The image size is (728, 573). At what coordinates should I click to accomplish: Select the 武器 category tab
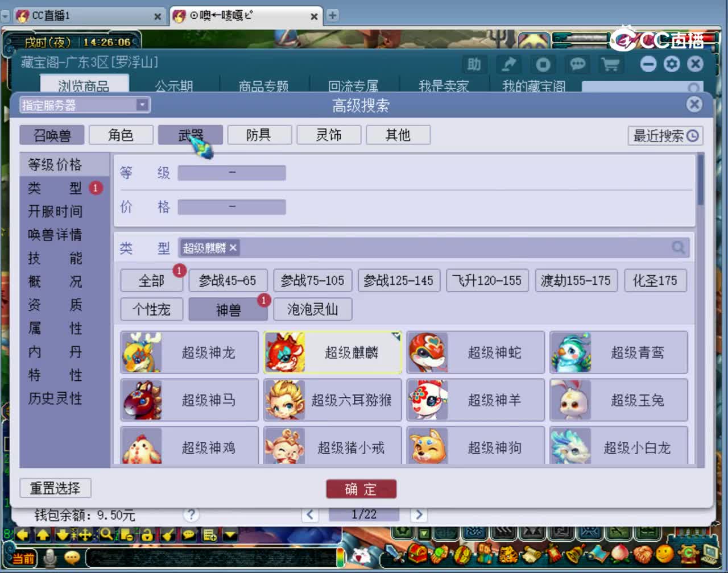tap(191, 135)
